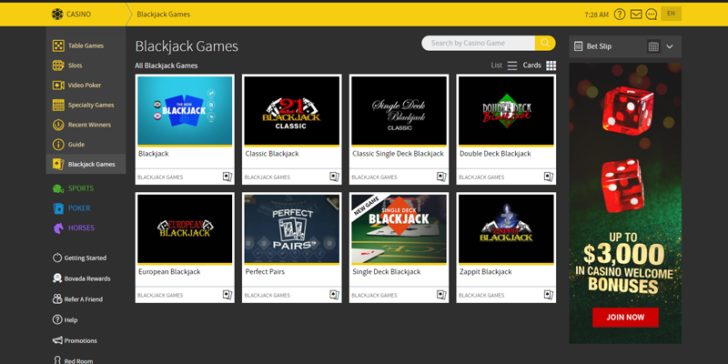
Task: Switch to Cards grid view
Action: (539, 65)
